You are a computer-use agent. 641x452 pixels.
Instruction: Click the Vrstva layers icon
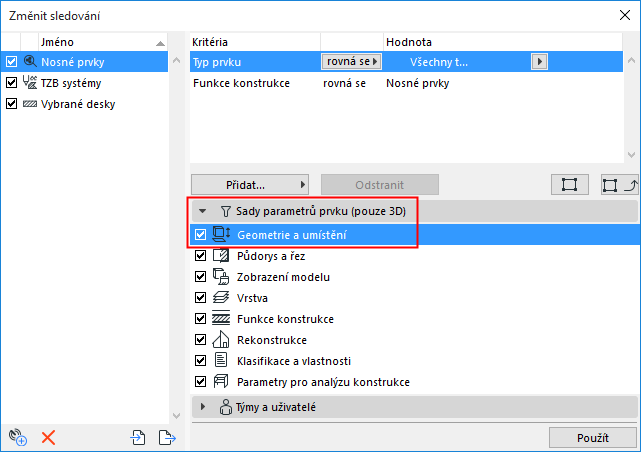tap(222, 298)
